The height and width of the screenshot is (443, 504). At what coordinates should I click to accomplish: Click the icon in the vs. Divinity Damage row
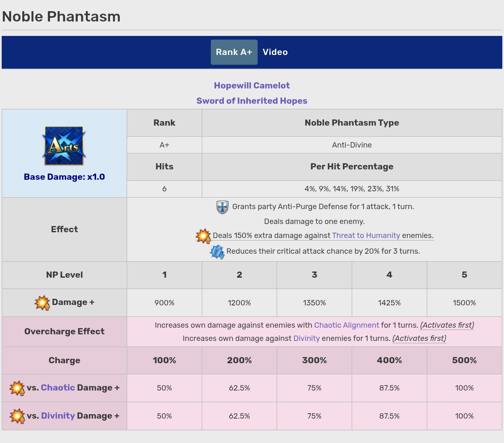coord(17,416)
